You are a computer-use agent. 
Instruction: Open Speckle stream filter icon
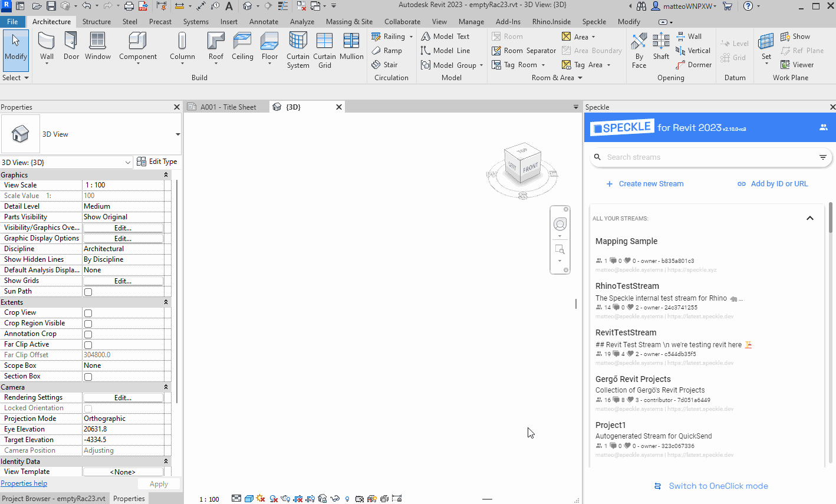coord(822,157)
